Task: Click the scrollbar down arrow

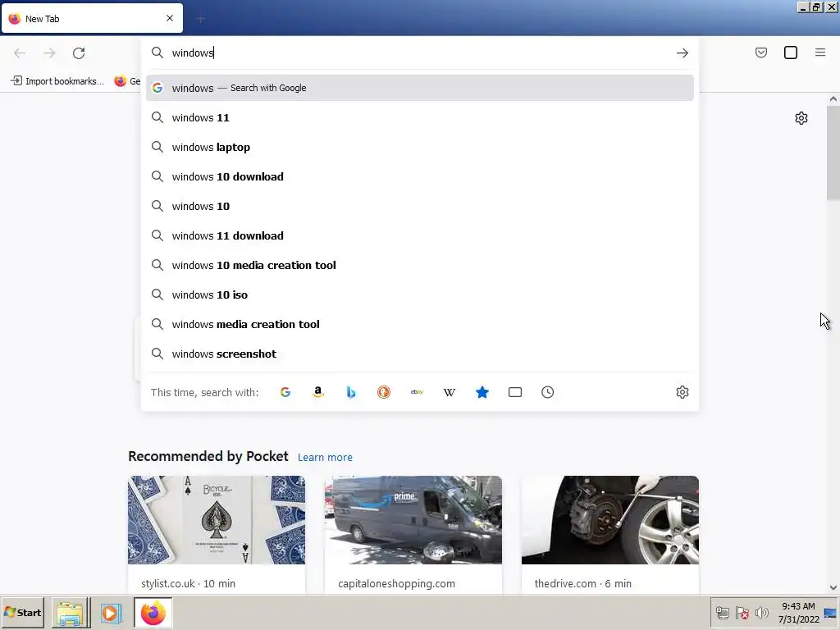Action: point(833,587)
